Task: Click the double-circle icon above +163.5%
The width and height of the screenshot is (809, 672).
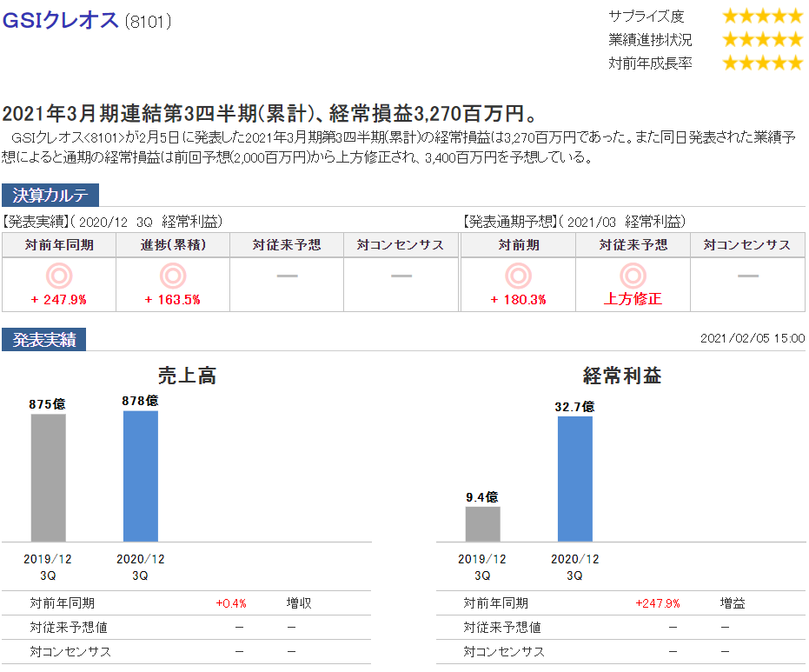Action: 173,276
